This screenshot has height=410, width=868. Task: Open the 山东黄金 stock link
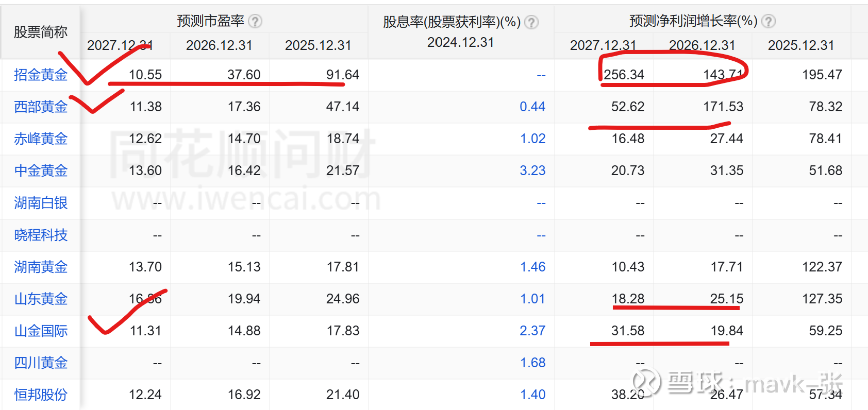pyautogui.click(x=41, y=299)
